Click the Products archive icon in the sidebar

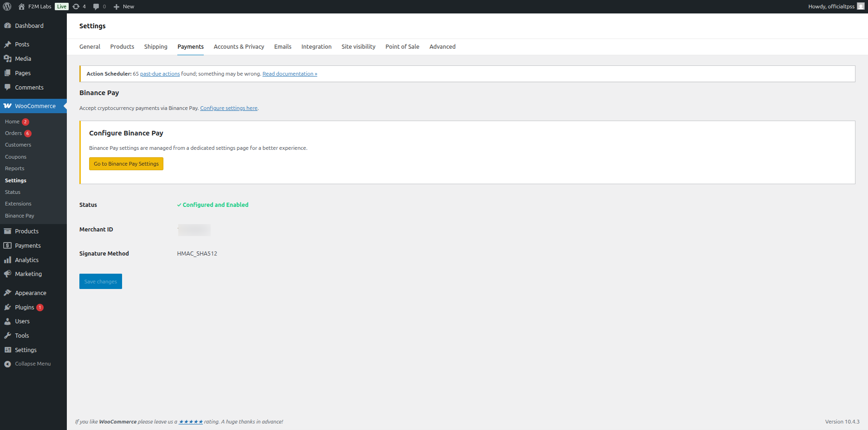[x=7, y=231]
